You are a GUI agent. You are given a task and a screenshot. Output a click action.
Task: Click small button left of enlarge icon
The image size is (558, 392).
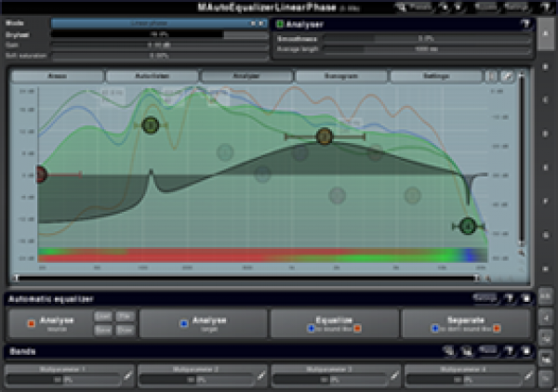click(x=492, y=76)
